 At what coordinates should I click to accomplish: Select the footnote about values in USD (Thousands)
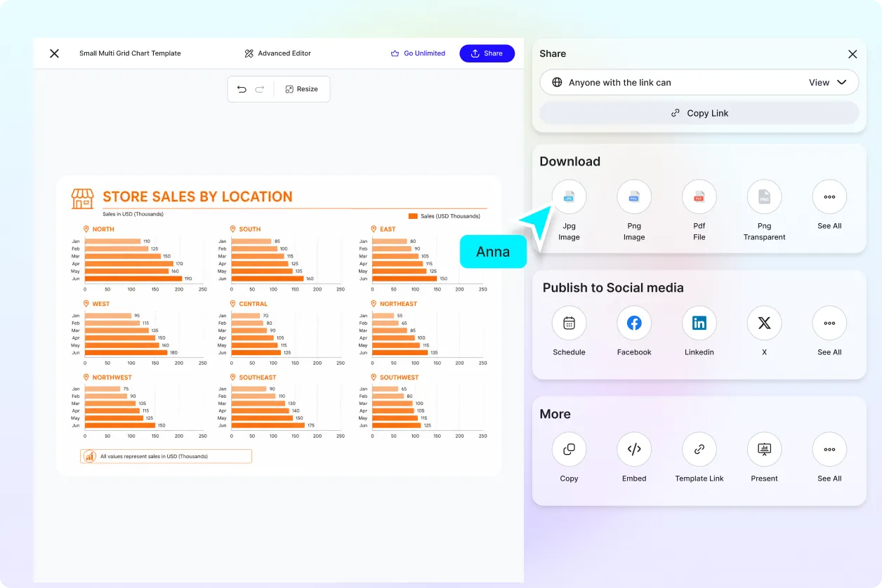pos(166,456)
